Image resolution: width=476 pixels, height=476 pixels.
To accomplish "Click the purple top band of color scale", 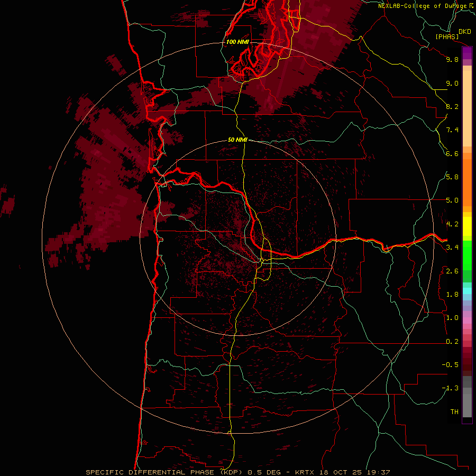I will tap(467, 53).
